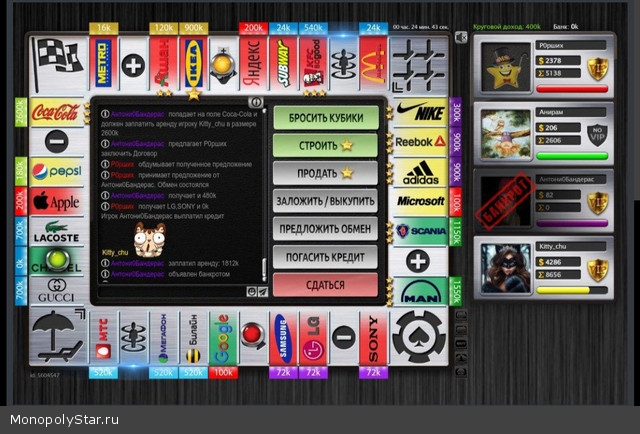
Task: Toggle the sound mute speaker icon
Action: (x=461, y=38)
